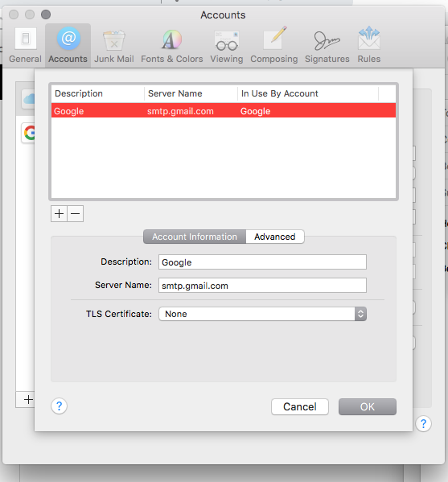The height and width of the screenshot is (482, 448).
Task: Edit the Server Name text field
Action: pyautogui.click(x=262, y=286)
